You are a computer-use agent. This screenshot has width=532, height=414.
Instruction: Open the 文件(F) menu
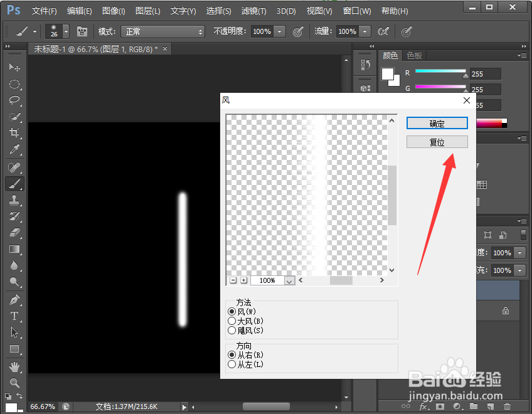(x=44, y=11)
